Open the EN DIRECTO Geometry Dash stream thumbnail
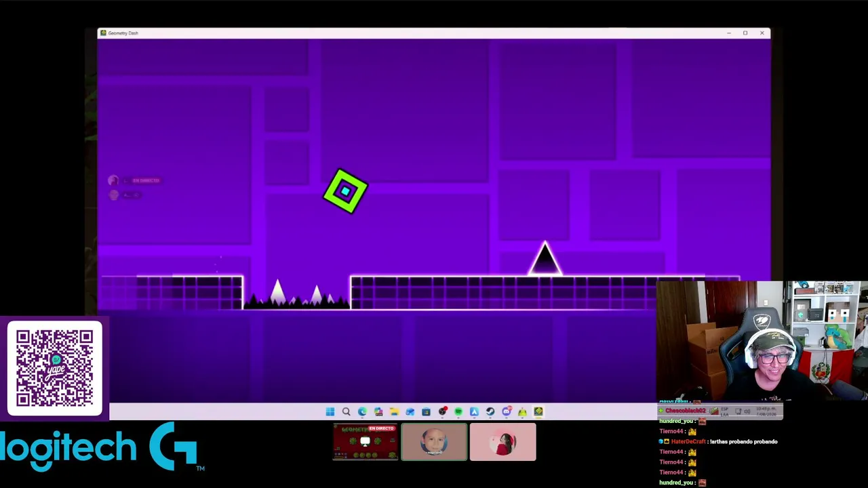The width and height of the screenshot is (868, 488). point(366,442)
